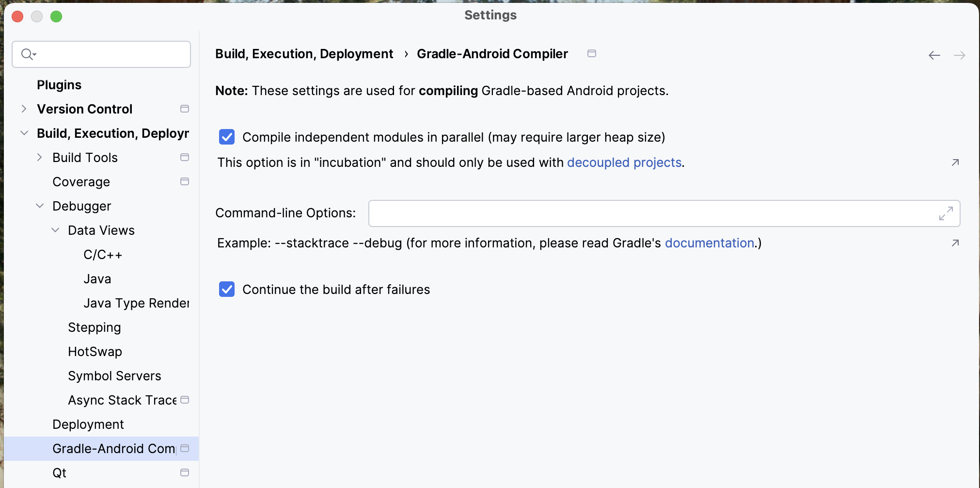980x488 pixels.
Task: Click the external link arrow beside decoupled projects
Action: point(955,163)
